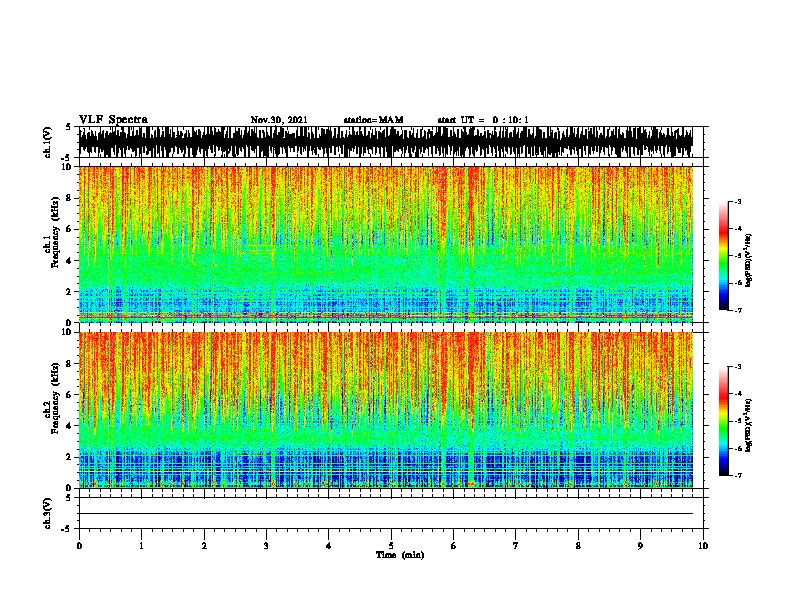
Task: Click the time axis tick "1"
Action: click(x=141, y=546)
